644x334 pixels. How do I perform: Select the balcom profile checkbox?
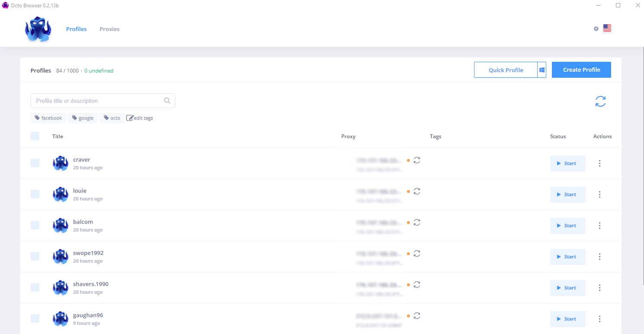(35, 225)
